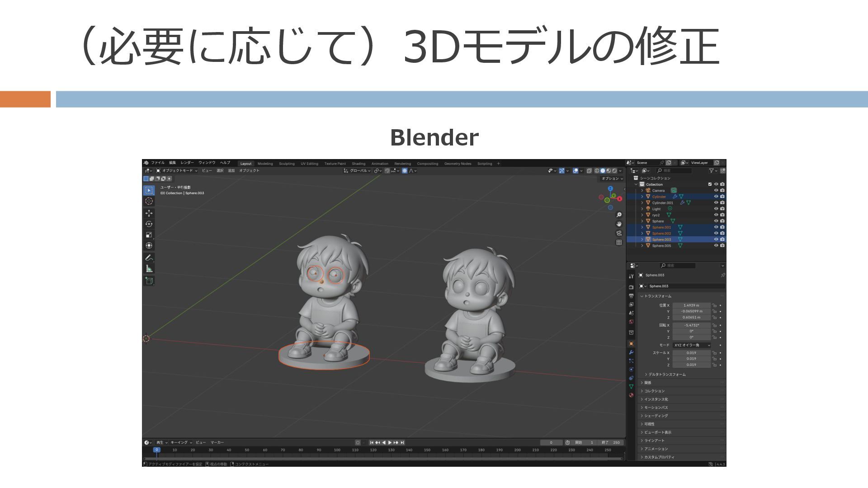This screenshot has width=868, height=488.
Task: Select the Rotate tool
Action: (x=149, y=224)
